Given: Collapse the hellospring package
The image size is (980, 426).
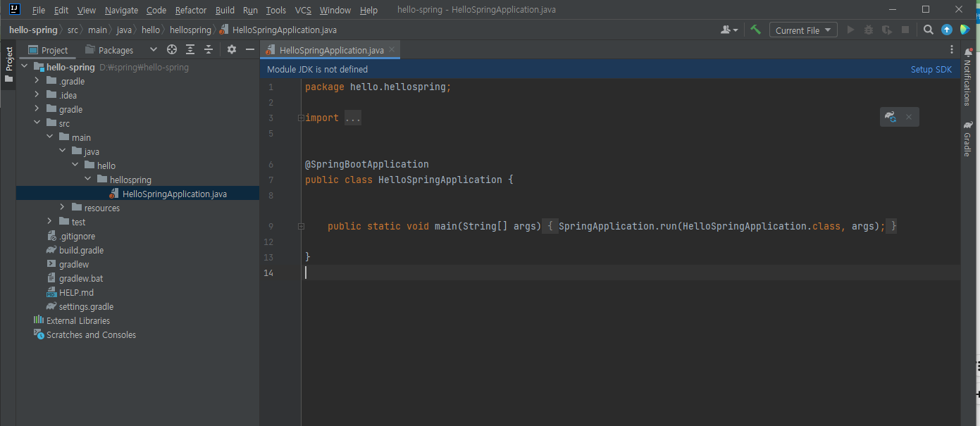Looking at the screenshot, I should pyautogui.click(x=88, y=180).
